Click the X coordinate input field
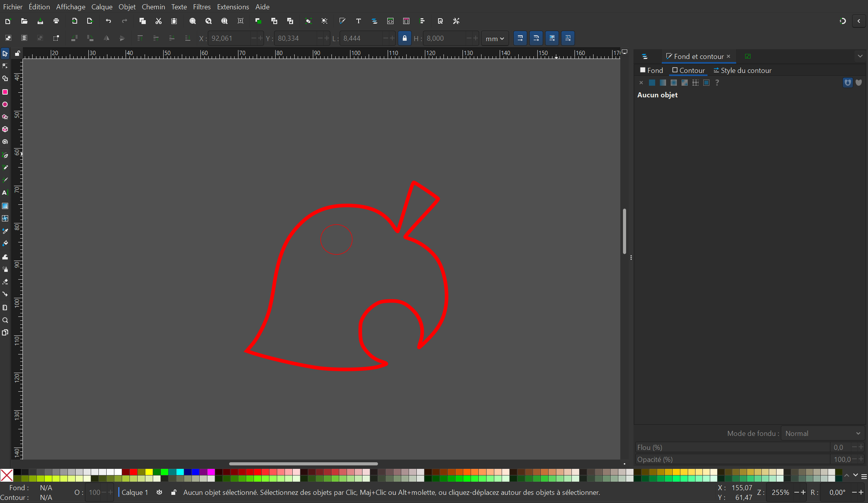Image resolution: width=868 pixels, height=503 pixels. [x=229, y=38]
